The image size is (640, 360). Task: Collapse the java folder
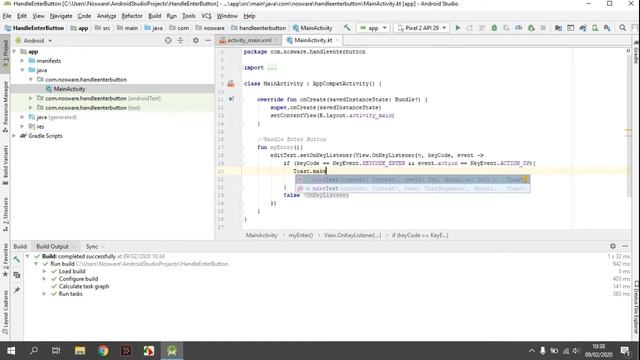(x=22, y=70)
